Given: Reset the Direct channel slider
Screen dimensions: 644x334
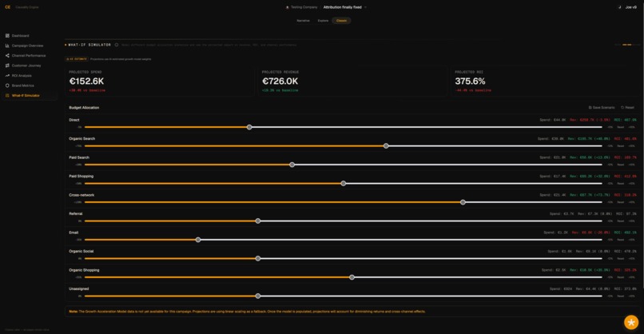Looking at the screenshot, I should tap(621, 127).
